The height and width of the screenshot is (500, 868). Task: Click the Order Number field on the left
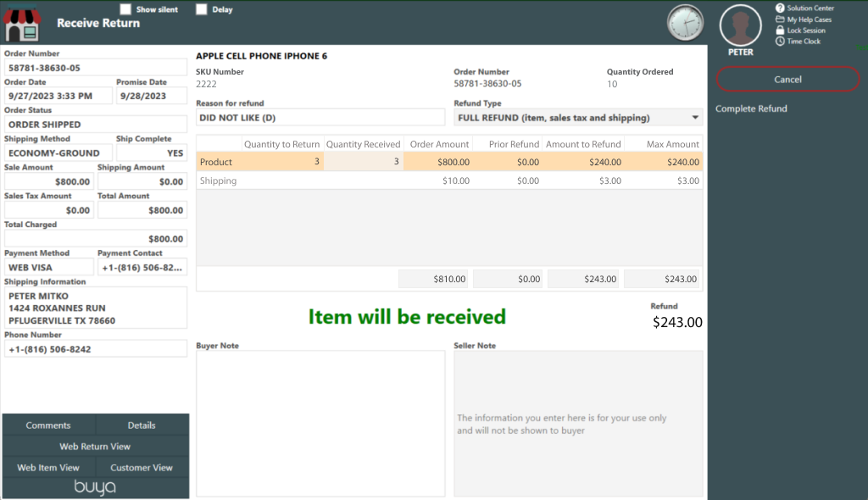(x=96, y=68)
